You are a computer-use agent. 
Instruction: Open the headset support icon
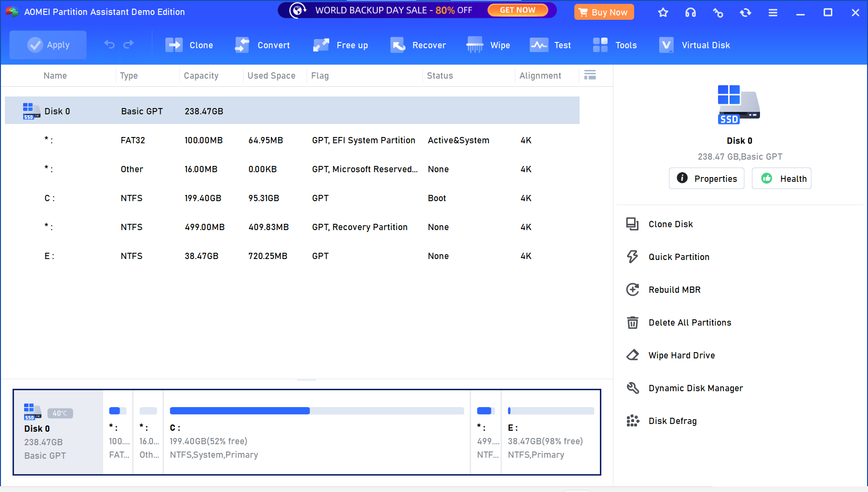pos(691,13)
